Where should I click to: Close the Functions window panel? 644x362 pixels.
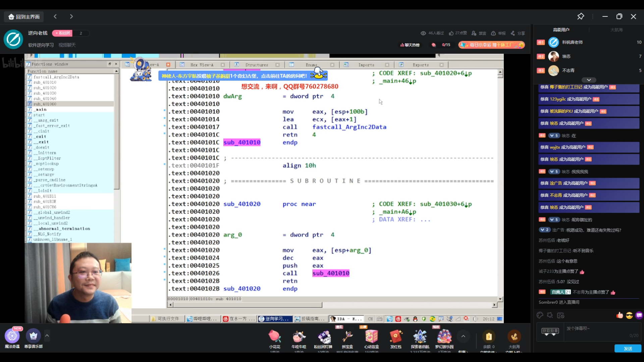point(116,64)
